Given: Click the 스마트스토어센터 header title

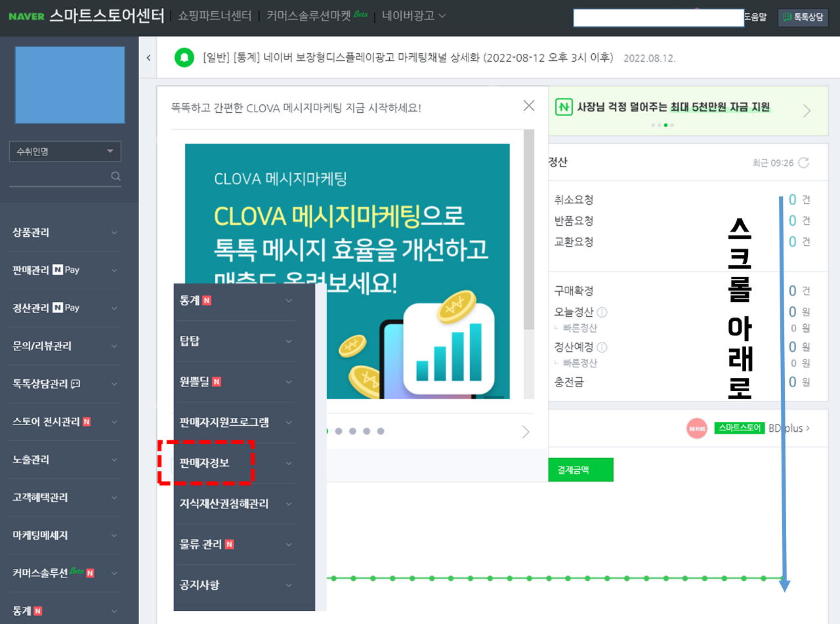Looking at the screenshot, I should pos(106,16).
